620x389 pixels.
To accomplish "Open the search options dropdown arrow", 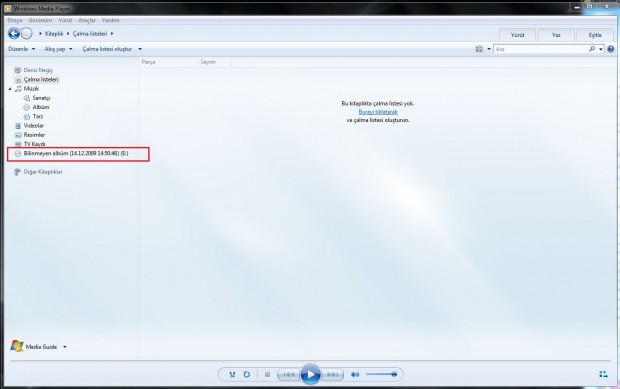I will (x=601, y=49).
